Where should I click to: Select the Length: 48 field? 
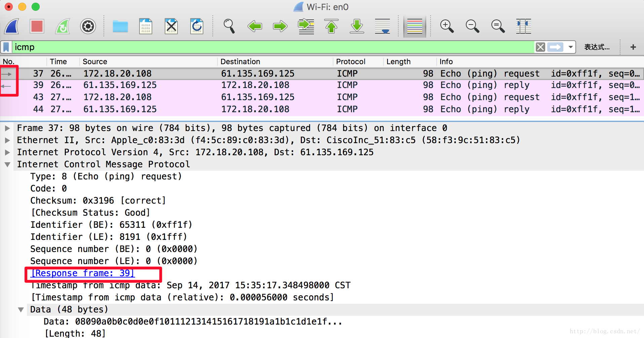(x=75, y=333)
